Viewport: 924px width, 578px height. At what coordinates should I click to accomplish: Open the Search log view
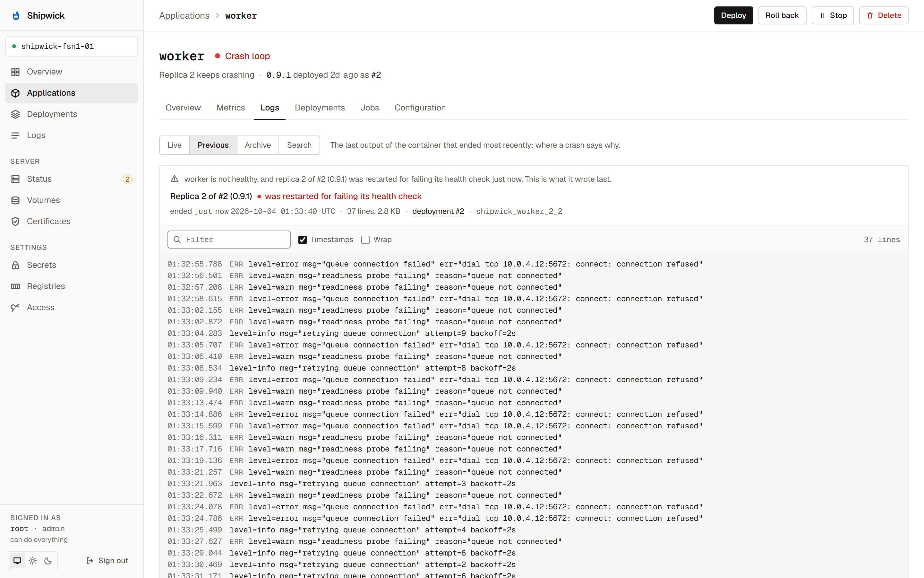[x=299, y=145]
